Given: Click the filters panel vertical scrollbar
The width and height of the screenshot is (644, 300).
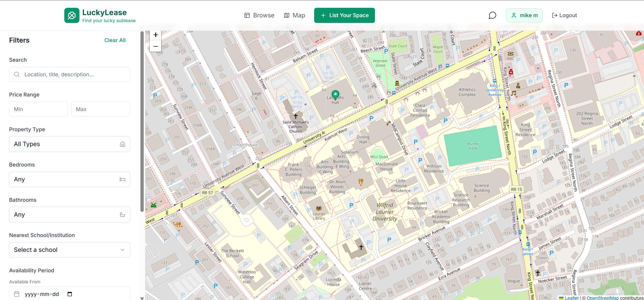Looking at the screenshot, I should [142, 121].
